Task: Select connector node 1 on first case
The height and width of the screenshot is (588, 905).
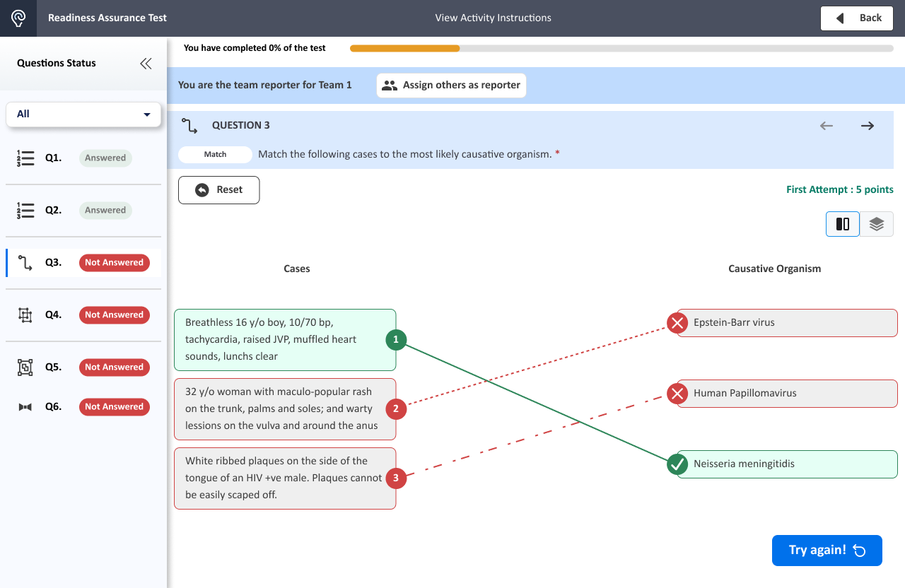Action: coord(395,340)
